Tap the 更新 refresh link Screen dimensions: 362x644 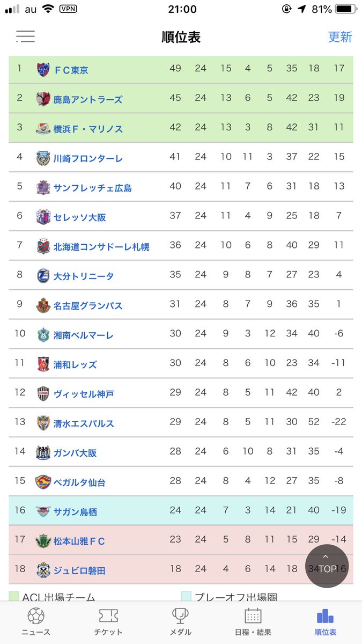tap(340, 37)
